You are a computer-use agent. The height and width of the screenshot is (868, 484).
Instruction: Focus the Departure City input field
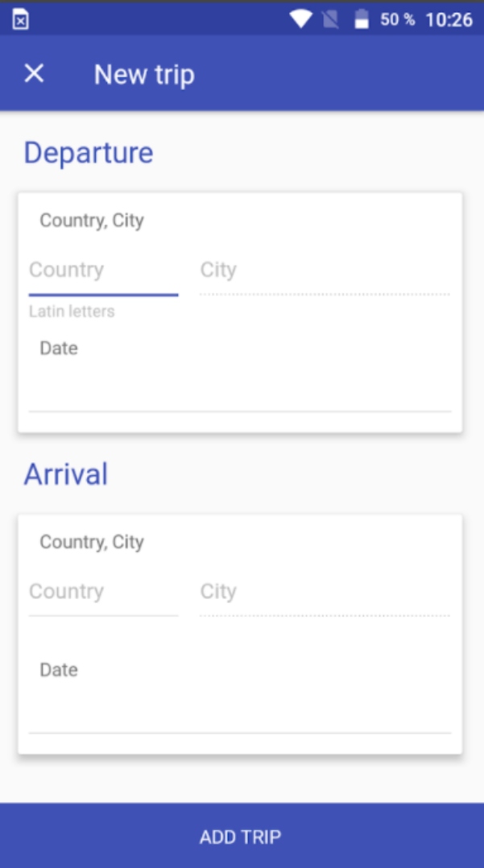point(324,271)
